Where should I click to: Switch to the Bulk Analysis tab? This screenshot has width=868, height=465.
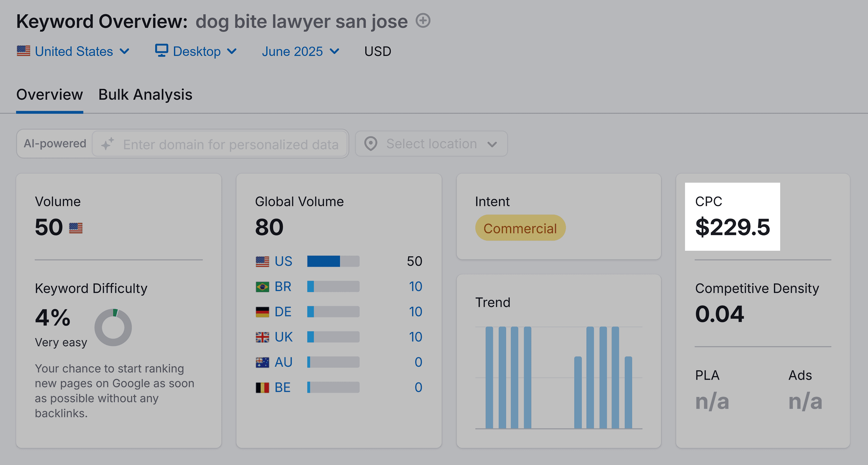[x=145, y=94]
